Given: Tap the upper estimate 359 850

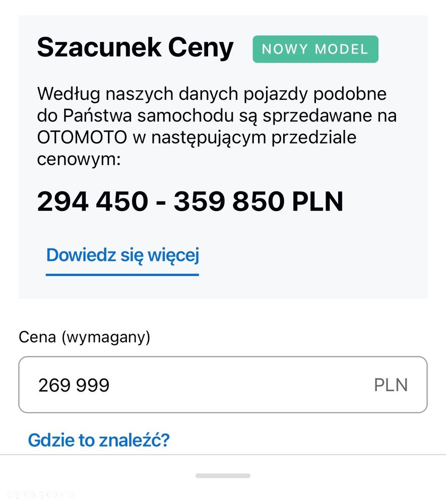Looking at the screenshot, I should pyautogui.click(x=229, y=202).
